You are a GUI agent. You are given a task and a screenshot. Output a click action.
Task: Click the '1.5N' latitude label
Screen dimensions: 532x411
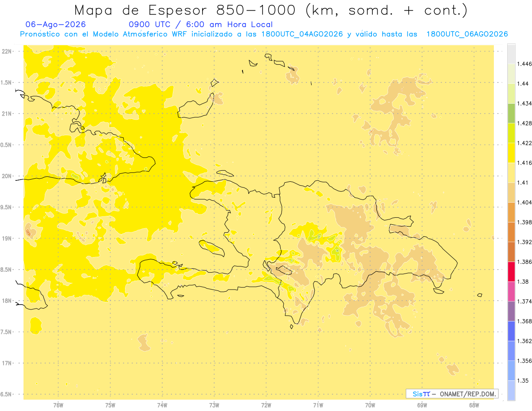pos(7,82)
